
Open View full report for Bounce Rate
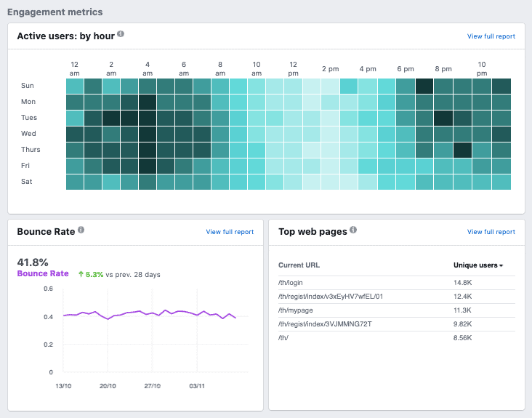coord(230,232)
